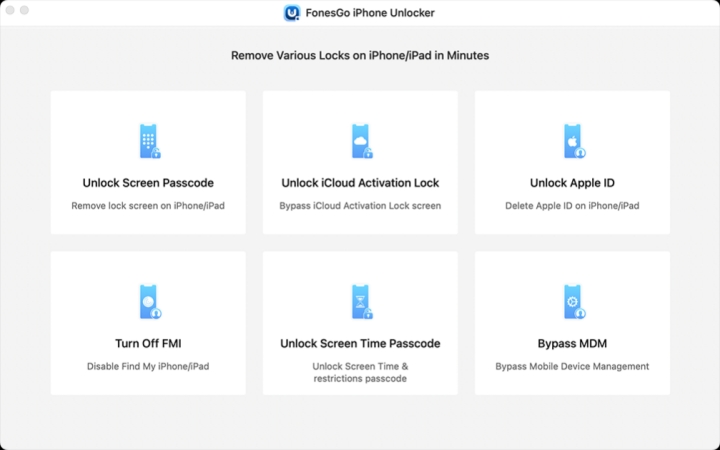The width and height of the screenshot is (720, 450).
Task: Click 'Bypass Mobile Device Management' description
Action: coord(572,366)
